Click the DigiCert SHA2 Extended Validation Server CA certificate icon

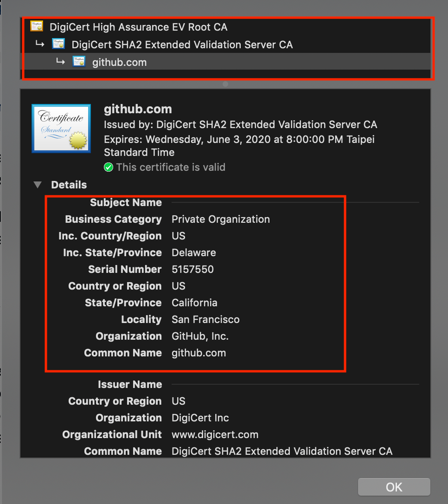[58, 44]
